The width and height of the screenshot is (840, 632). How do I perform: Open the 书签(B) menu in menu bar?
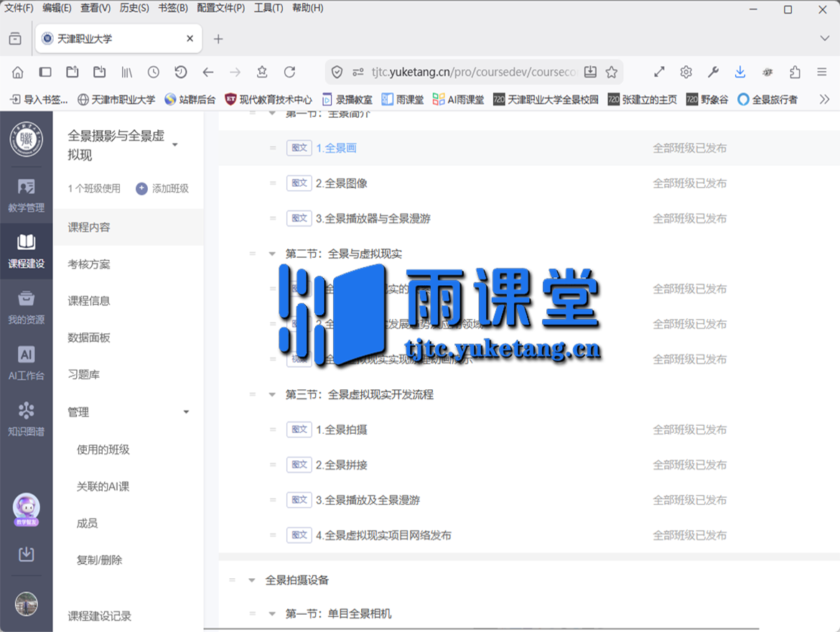point(172,8)
